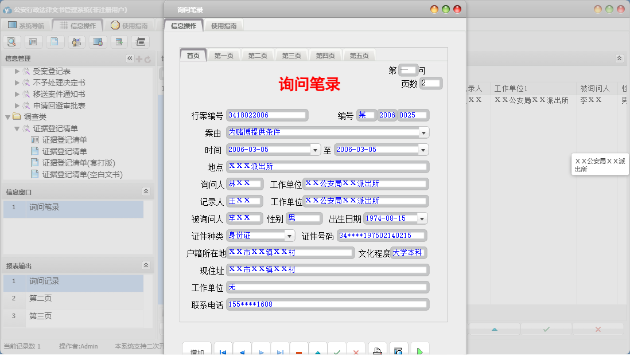Click the export document toolbar icon
This screenshot has height=364, width=630.
coord(119,42)
